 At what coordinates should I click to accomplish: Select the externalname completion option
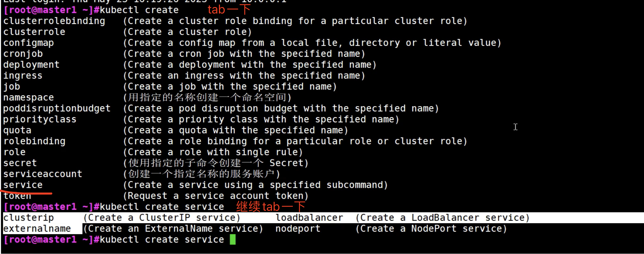pyautogui.click(x=37, y=229)
